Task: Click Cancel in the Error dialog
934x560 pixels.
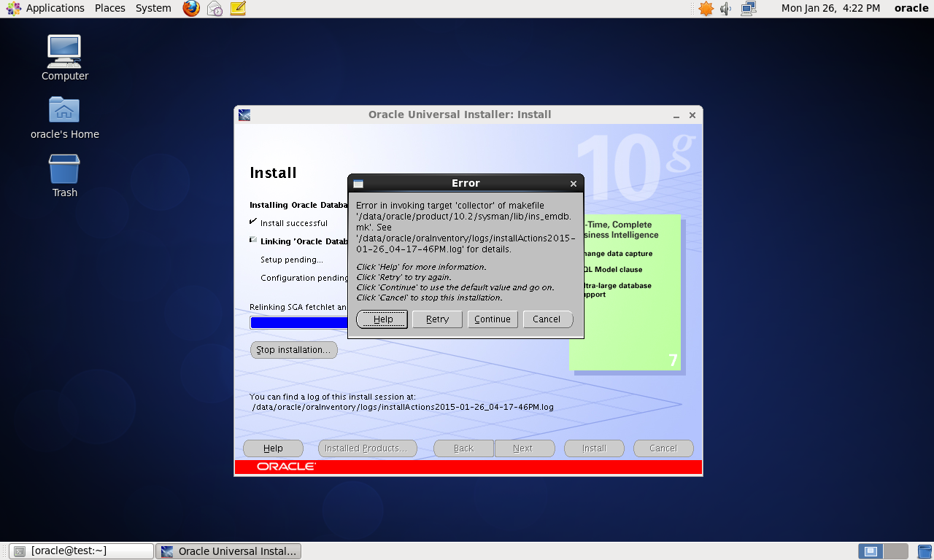Action: (547, 319)
